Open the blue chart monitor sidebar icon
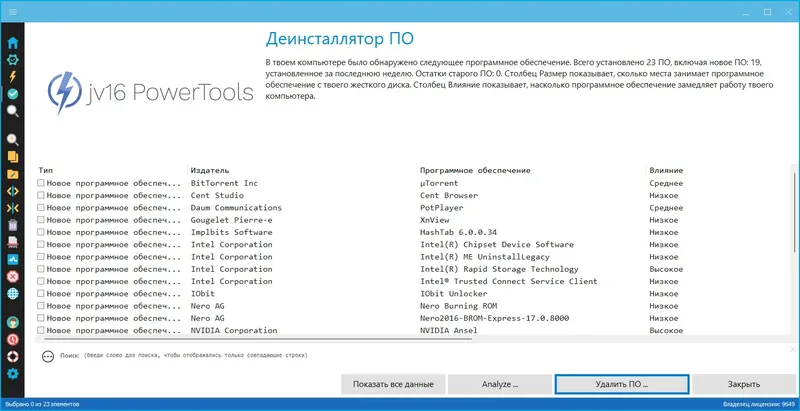The image size is (800, 411). (x=13, y=259)
